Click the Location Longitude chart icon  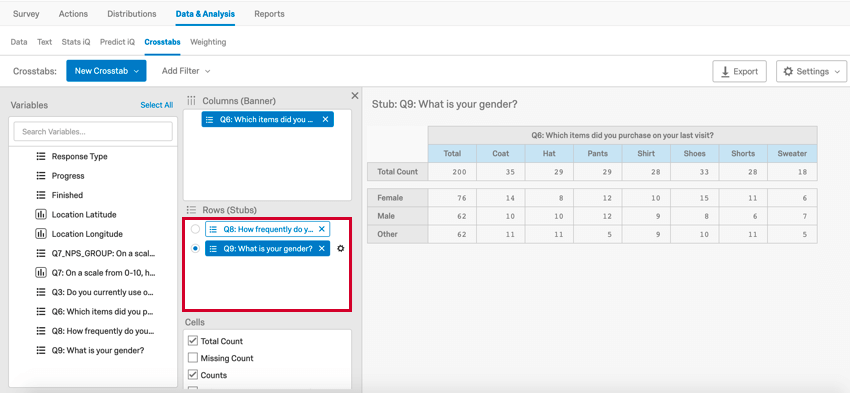(x=41, y=234)
